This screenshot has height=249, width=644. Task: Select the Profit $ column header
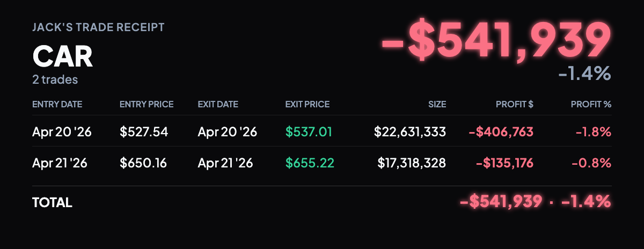[x=515, y=104]
